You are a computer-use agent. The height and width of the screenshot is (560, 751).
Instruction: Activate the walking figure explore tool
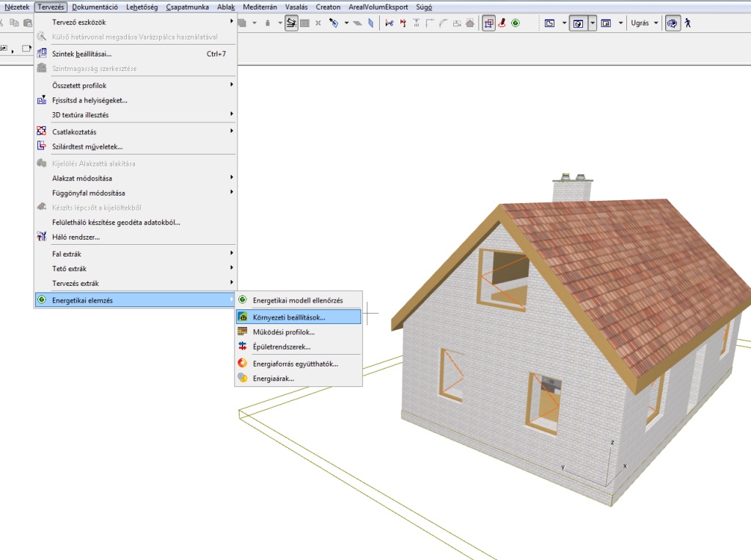coord(688,23)
